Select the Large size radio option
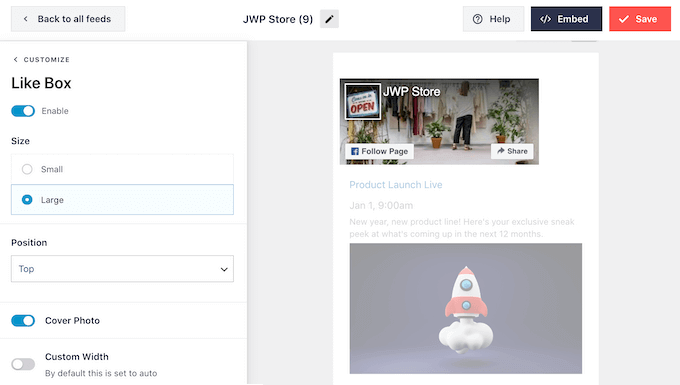The height and width of the screenshot is (385, 680). [122, 199]
